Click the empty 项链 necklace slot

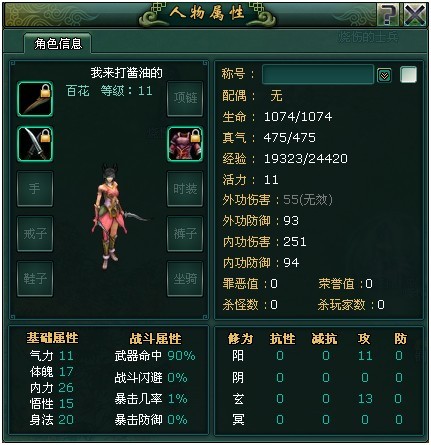[x=185, y=99]
